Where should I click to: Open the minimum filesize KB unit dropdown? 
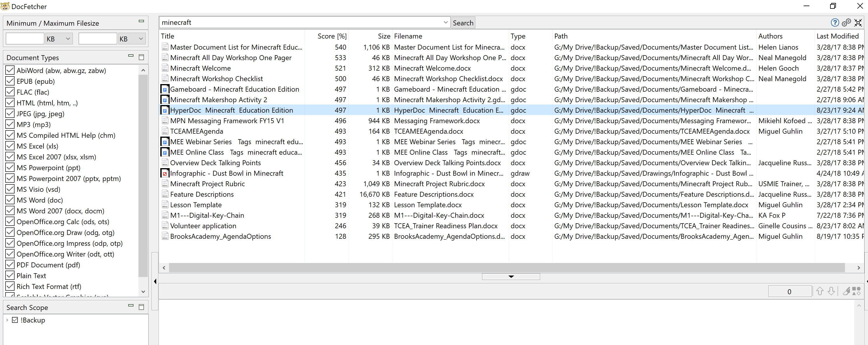click(59, 39)
